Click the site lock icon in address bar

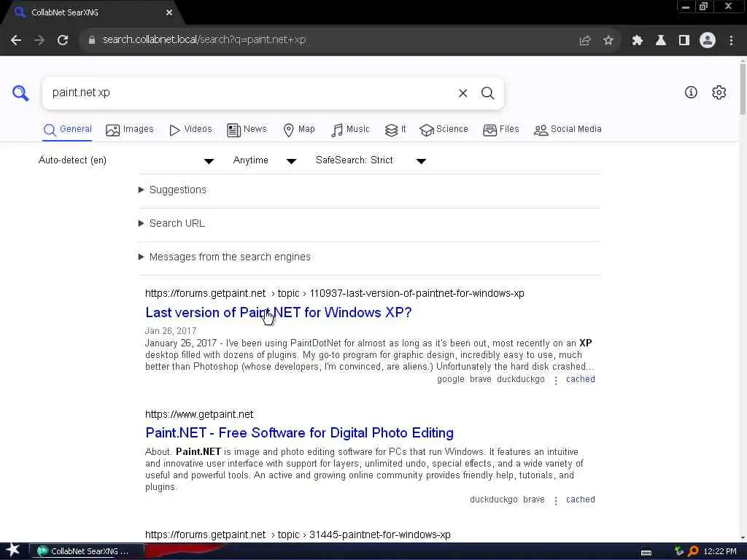pyautogui.click(x=92, y=40)
